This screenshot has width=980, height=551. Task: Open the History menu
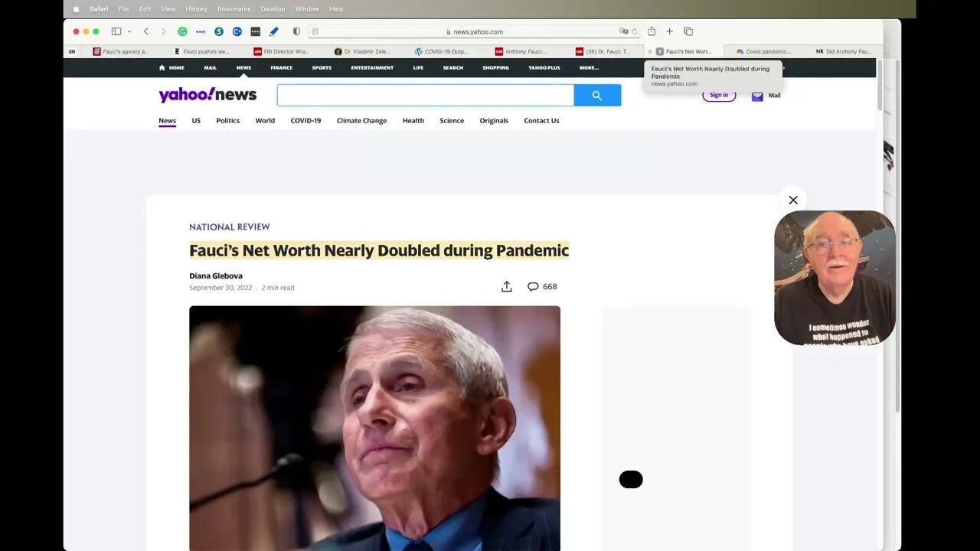coord(196,9)
